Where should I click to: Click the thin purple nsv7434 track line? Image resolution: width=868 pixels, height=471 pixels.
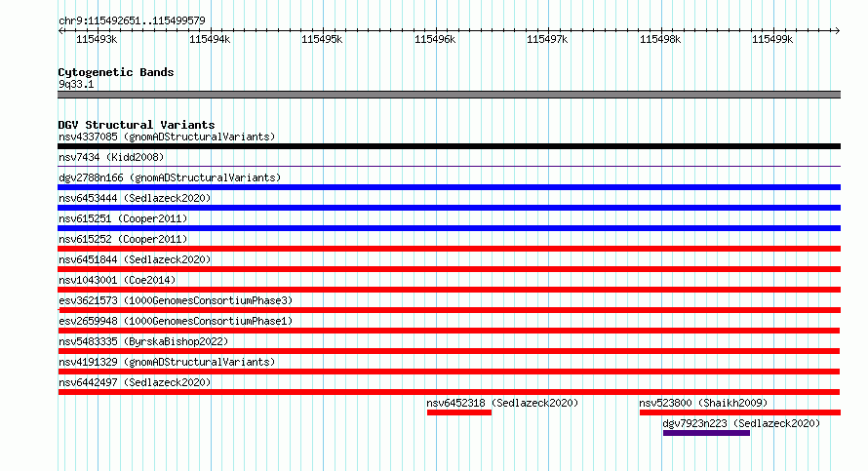tap(449, 166)
